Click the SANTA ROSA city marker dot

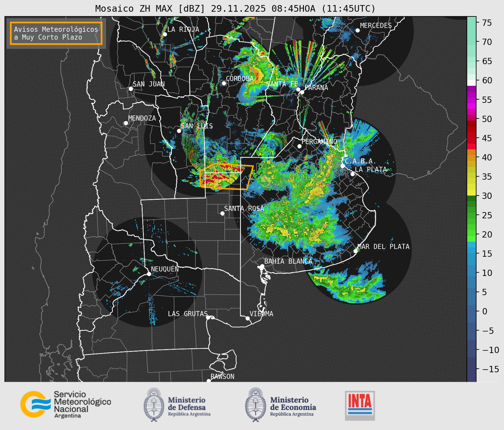[x=222, y=213]
